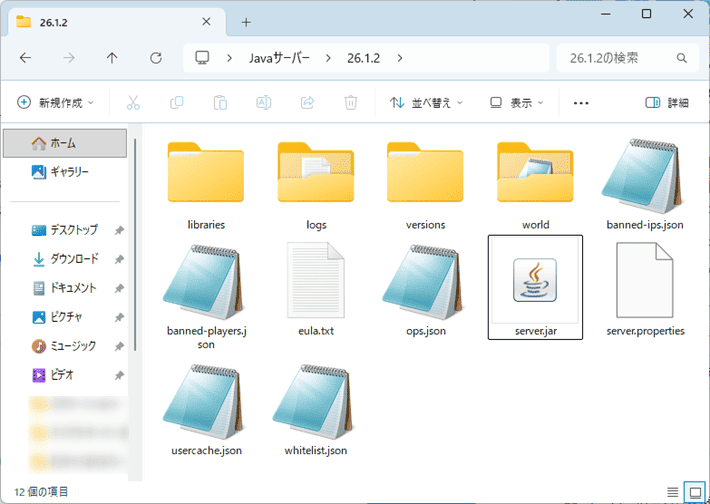Select the usercache.json file

coord(206,410)
